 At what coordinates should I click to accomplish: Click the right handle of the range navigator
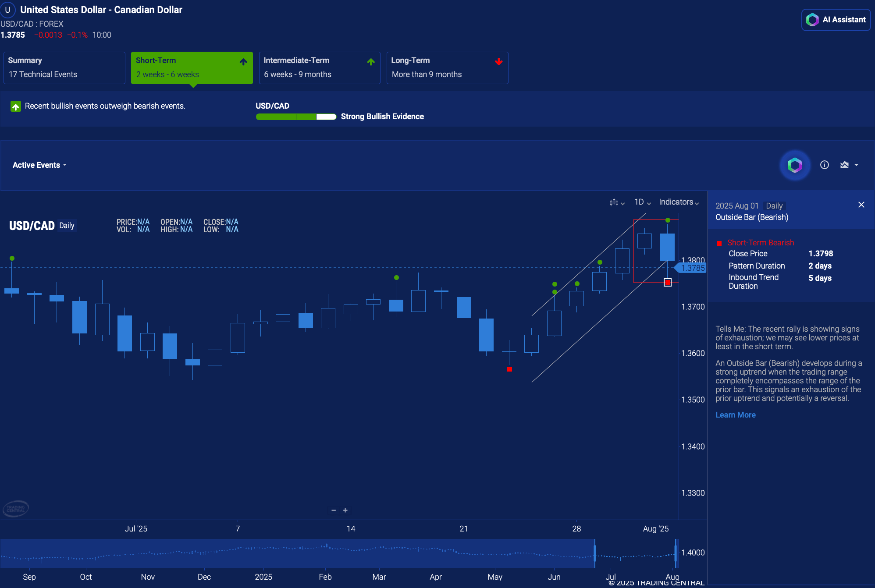coord(676,553)
